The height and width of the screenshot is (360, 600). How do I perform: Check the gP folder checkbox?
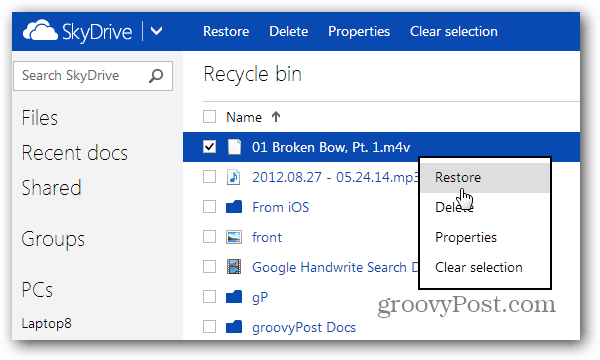point(209,296)
